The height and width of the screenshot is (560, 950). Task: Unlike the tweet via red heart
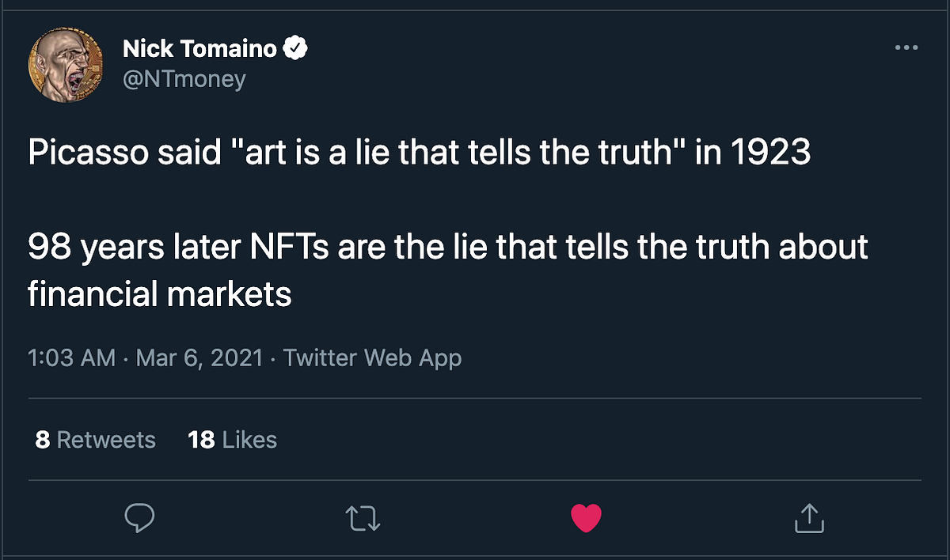coord(586,518)
